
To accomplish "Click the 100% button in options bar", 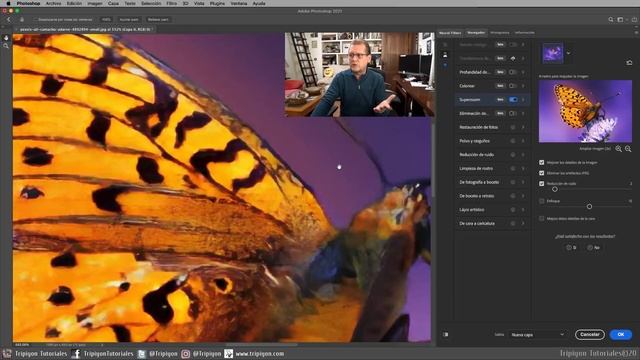I will click(106, 19).
